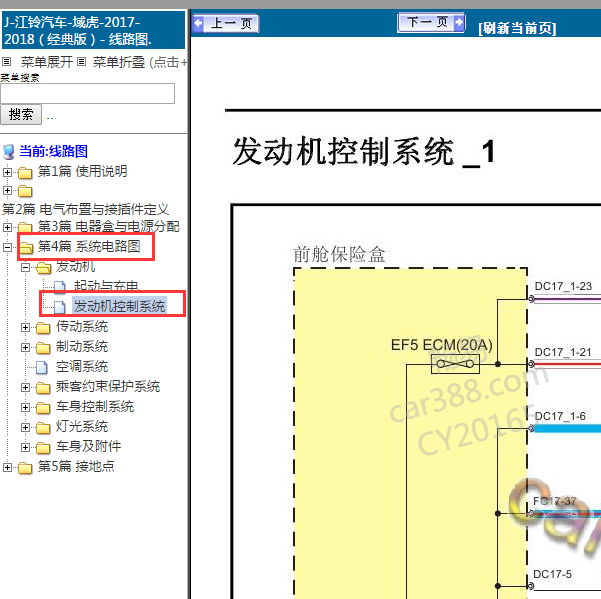
Task: Click the 下一页 next page button
Action: (431, 22)
